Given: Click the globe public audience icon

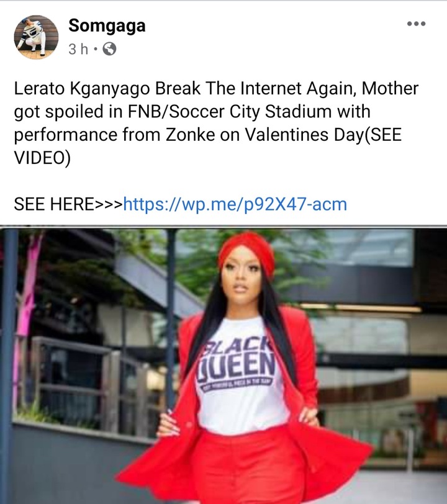Looking at the screenshot, I should 109,49.
